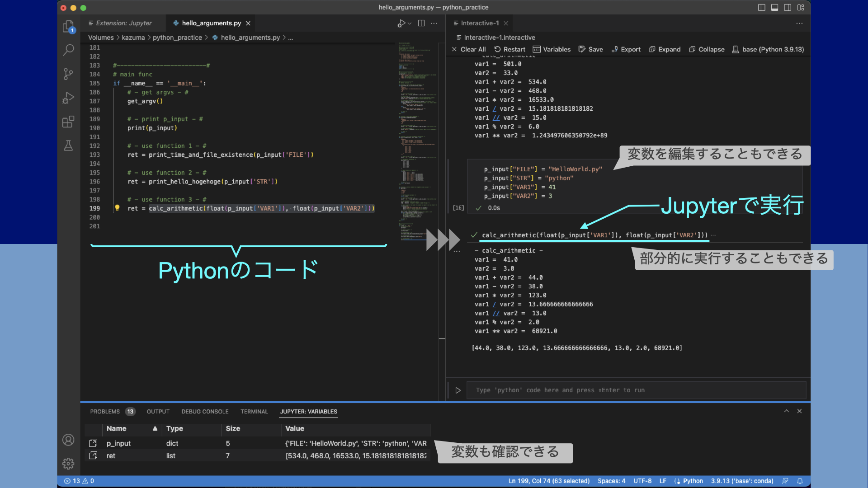Open the Extensions view
Image resolution: width=868 pixels, height=488 pixels.
click(x=68, y=122)
